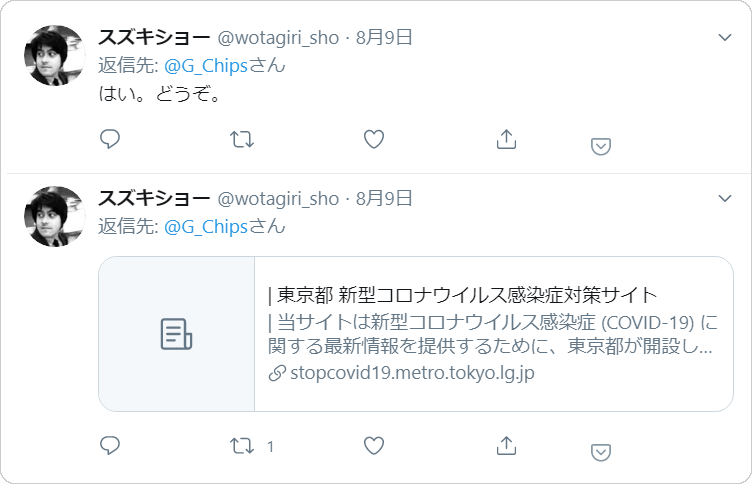Click the second tweet's profile avatar
Image resolution: width=752 pixels, height=484 pixels.
tap(55, 217)
